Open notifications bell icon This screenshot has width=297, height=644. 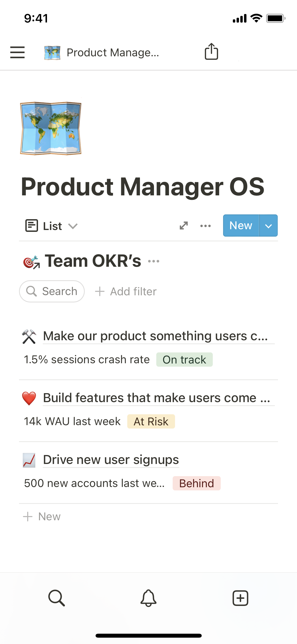tap(148, 598)
